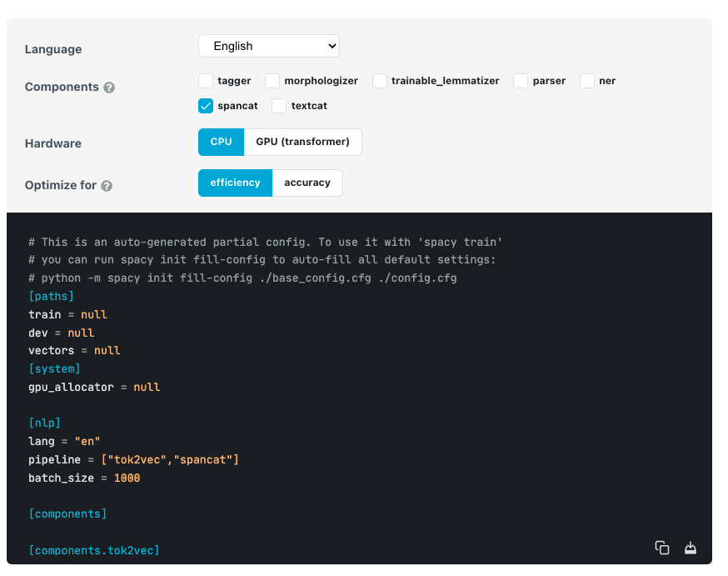Click the Optimize for help icon
Image resolution: width=728 pixels, height=576 pixels.
[107, 186]
